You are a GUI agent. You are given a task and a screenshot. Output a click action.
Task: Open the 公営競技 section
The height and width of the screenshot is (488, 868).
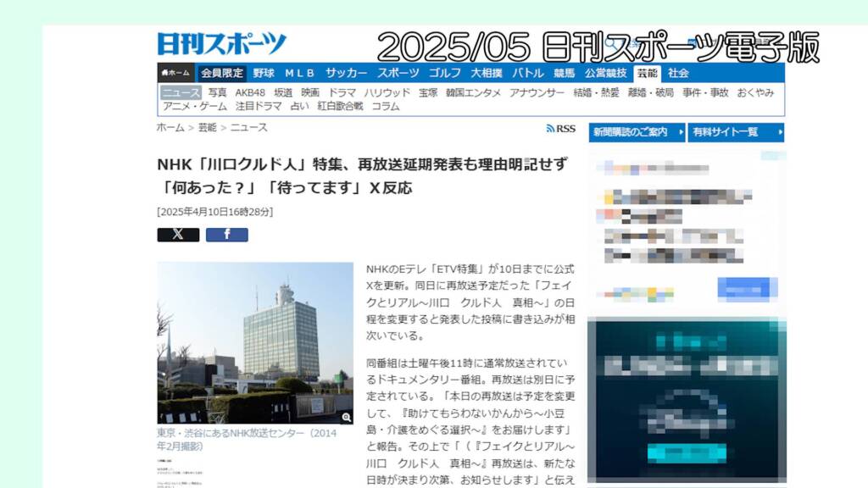point(605,73)
